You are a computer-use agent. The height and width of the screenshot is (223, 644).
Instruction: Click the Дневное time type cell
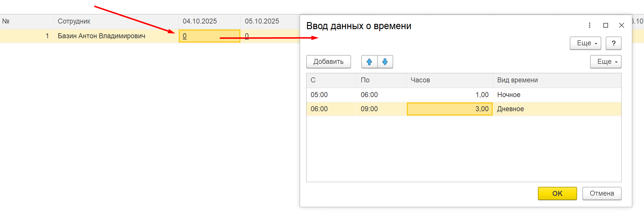[510, 109]
